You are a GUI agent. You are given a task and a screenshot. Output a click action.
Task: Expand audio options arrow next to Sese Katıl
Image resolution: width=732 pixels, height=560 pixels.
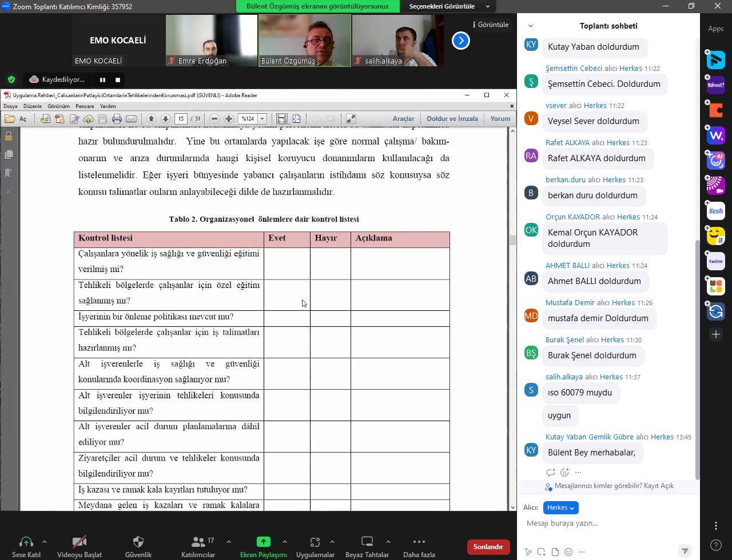(45, 542)
